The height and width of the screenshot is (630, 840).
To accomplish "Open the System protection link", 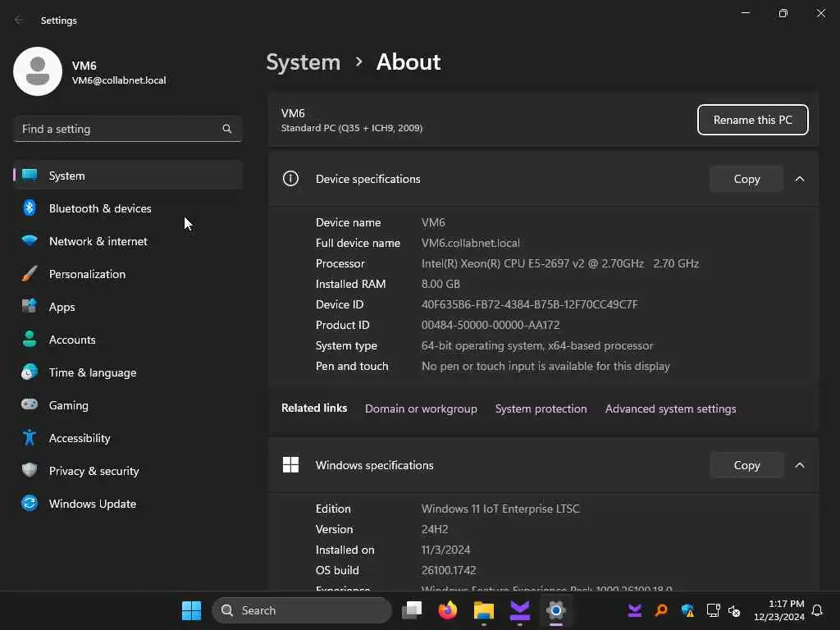I will pos(541,409).
